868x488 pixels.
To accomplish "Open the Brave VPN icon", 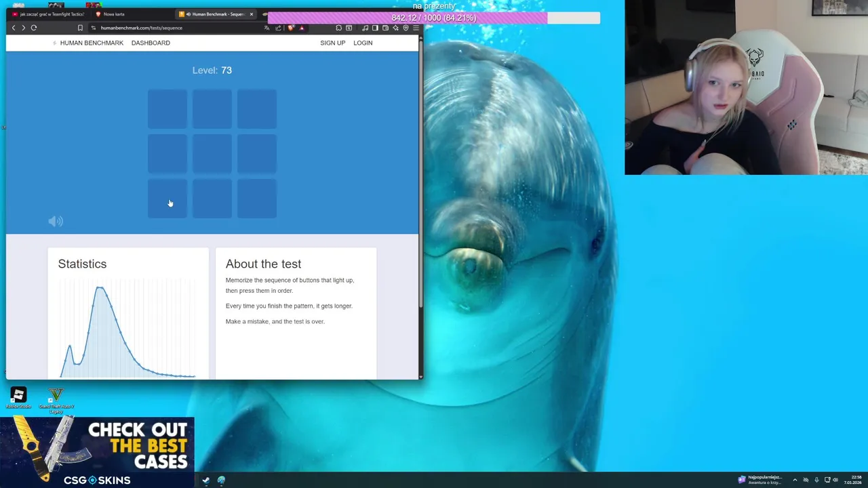I will pyautogui.click(x=406, y=28).
